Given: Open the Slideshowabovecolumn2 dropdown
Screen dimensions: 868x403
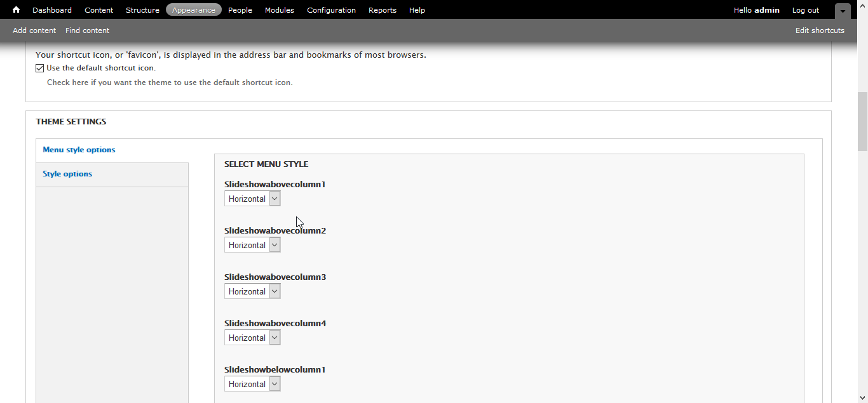Looking at the screenshot, I should tap(252, 245).
